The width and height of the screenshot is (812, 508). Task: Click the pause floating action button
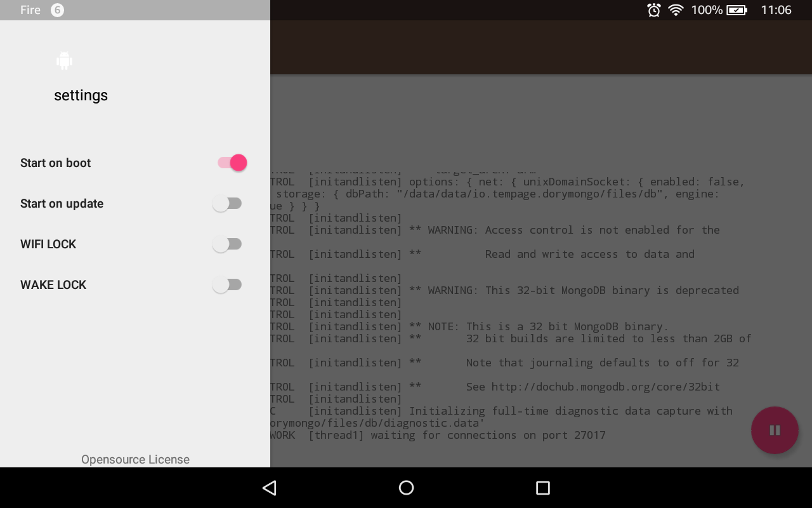pyautogui.click(x=775, y=430)
